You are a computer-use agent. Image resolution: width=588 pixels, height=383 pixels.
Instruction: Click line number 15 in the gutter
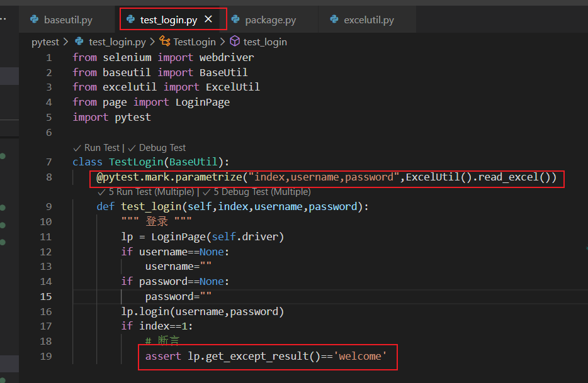click(46, 297)
